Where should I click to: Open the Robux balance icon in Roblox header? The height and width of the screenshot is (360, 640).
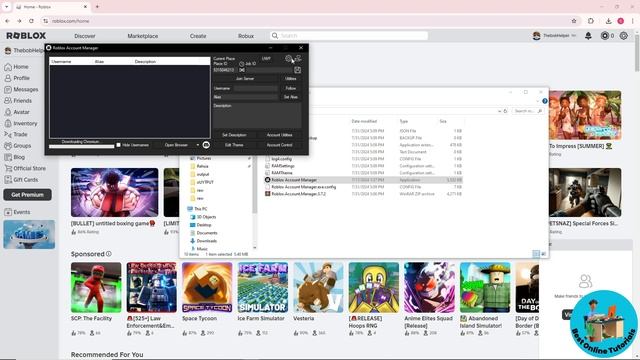tap(605, 36)
